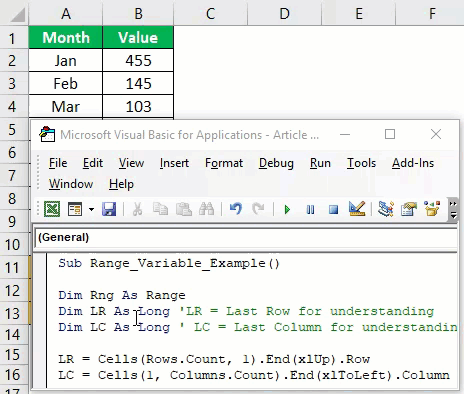This screenshot has width=464, height=394.
Task: Click the Cut scissors icon
Action: [137, 209]
